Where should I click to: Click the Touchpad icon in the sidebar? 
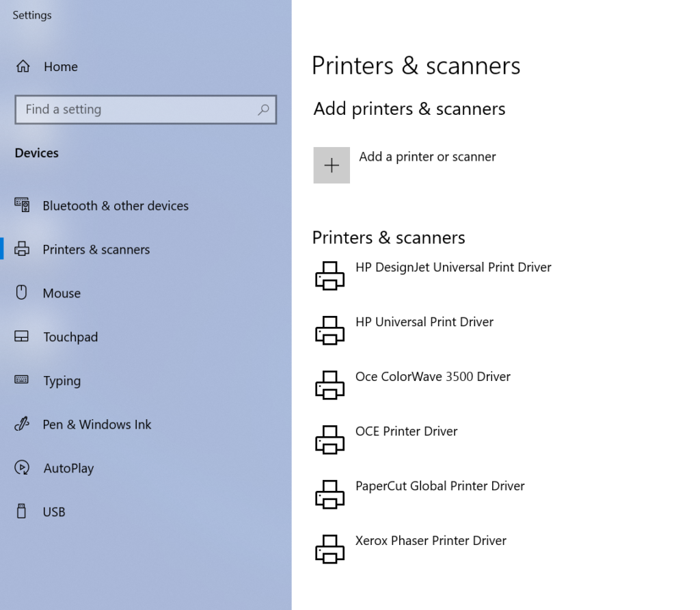pyautogui.click(x=22, y=336)
